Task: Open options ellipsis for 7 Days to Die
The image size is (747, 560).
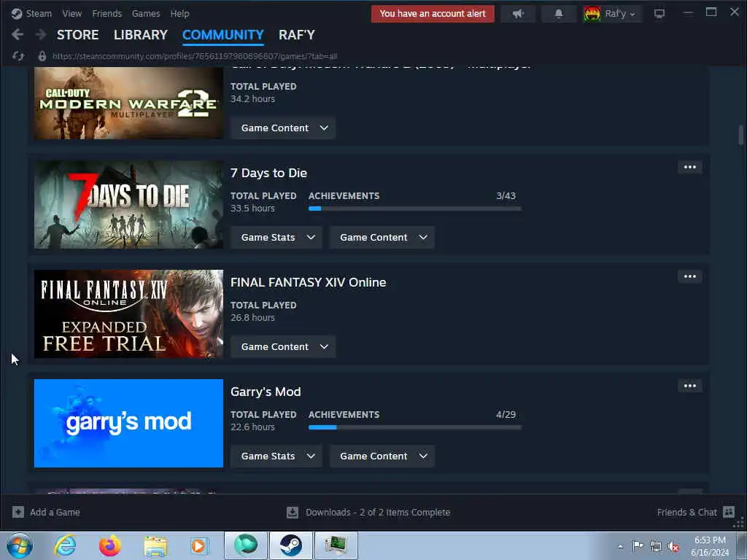Action: 690,167
